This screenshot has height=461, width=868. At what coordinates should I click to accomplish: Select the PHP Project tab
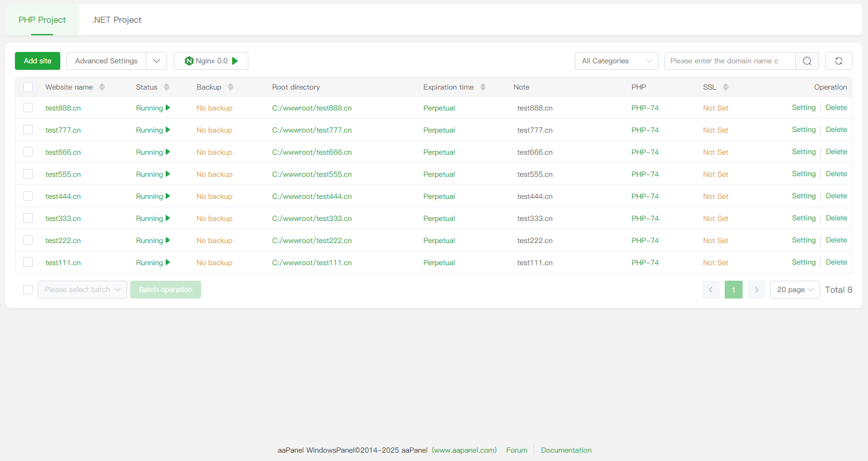[x=42, y=20]
